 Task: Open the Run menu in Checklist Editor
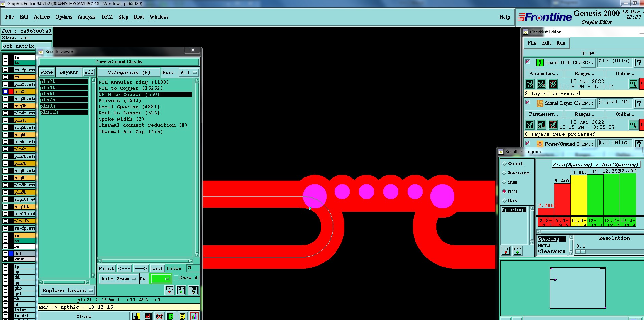coord(561,43)
